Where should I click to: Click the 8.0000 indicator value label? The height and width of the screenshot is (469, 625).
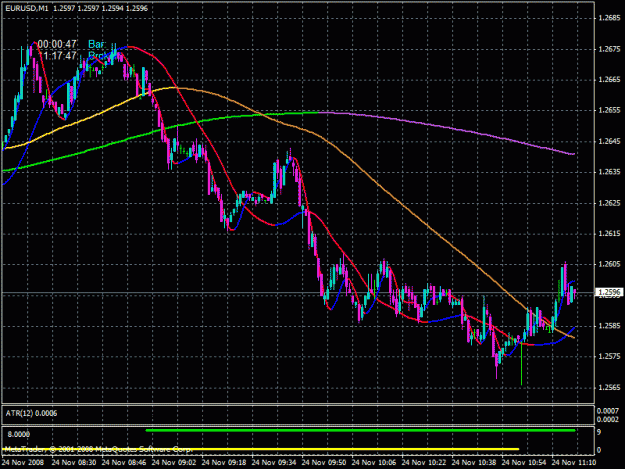coord(18,434)
